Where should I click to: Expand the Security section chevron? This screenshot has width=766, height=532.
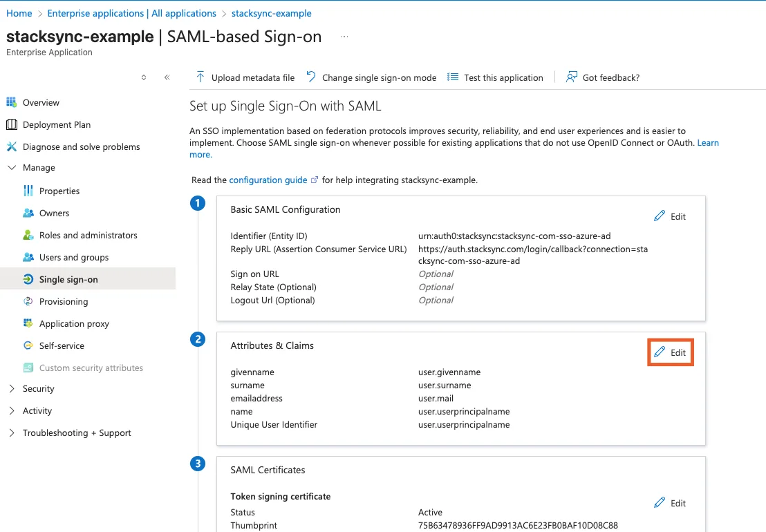point(12,388)
